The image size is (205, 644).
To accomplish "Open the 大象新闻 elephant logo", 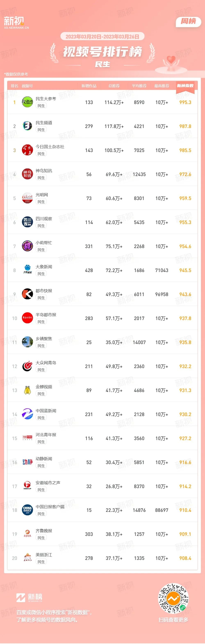I will tap(27, 270).
